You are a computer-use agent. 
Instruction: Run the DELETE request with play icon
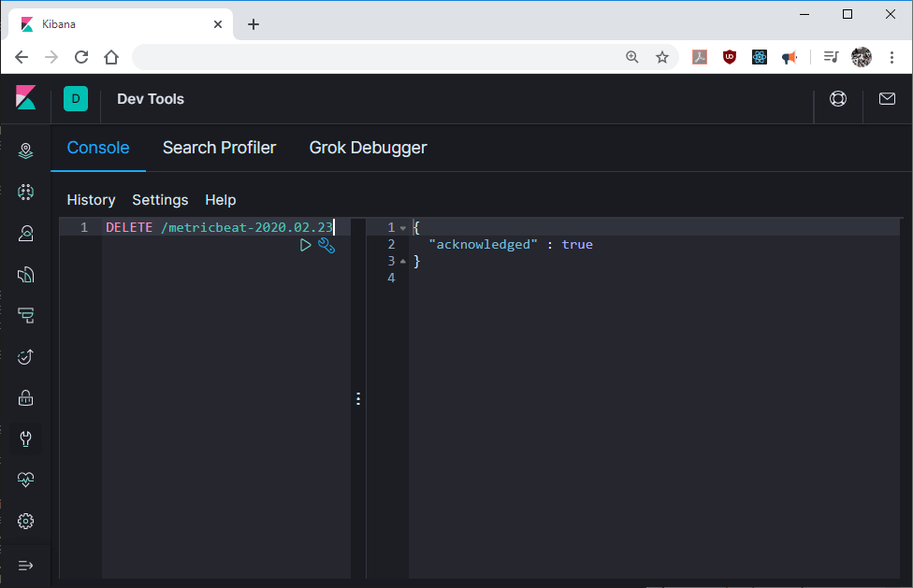(x=305, y=245)
